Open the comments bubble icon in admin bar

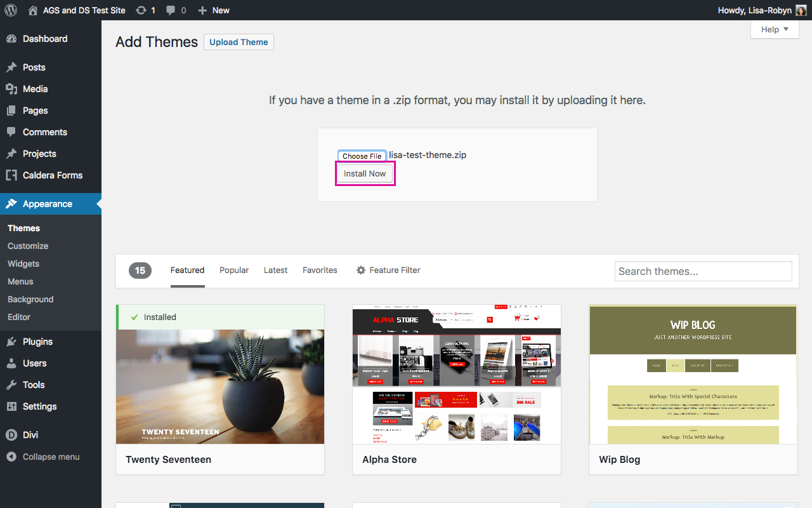click(x=171, y=10)
